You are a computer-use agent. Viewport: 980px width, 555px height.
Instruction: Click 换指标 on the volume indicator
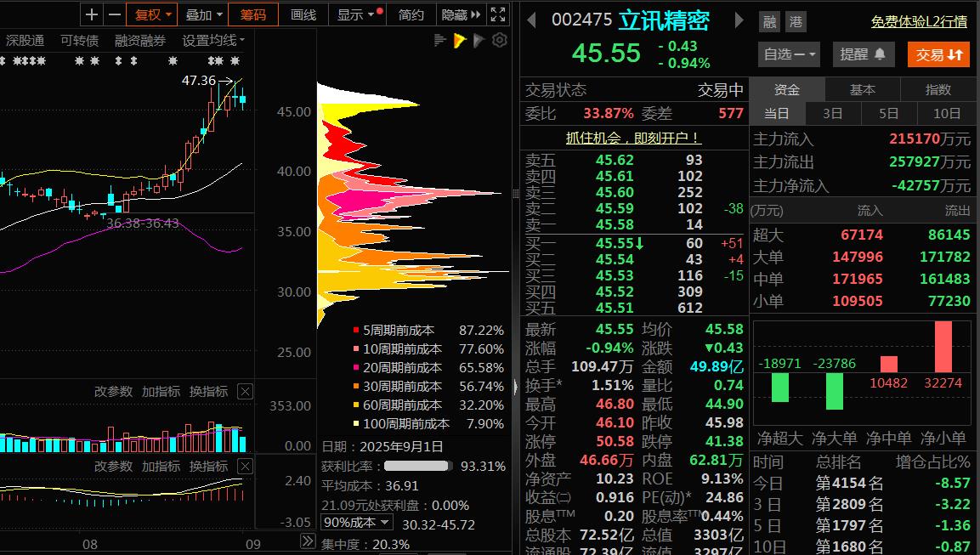click(208, 391)
